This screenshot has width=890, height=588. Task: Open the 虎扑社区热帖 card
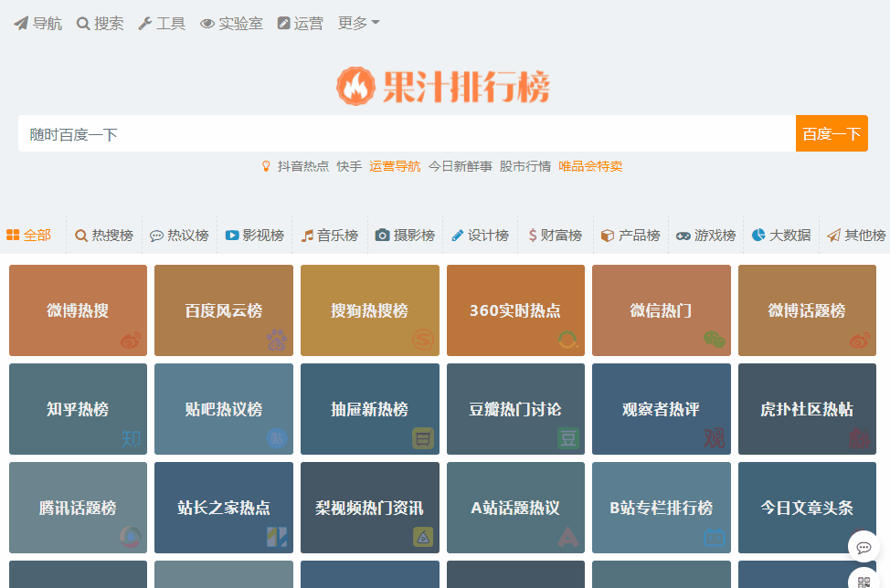coord(807,409)
